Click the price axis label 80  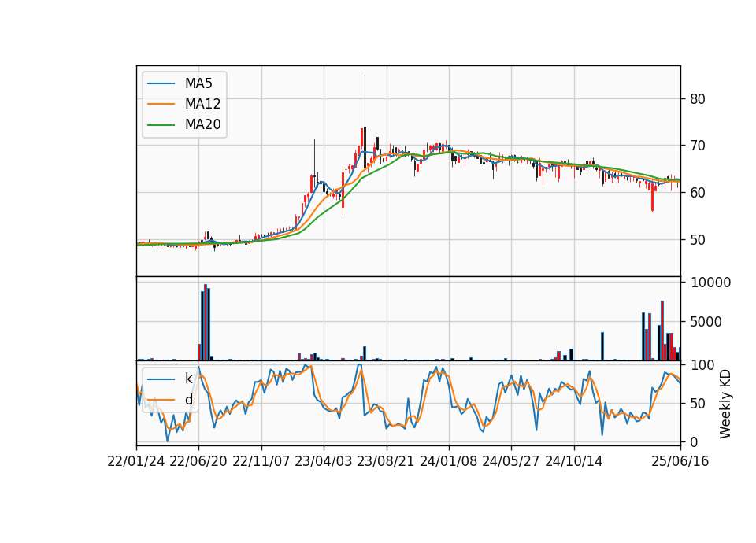pyautogui.click(x=698, y=99)
